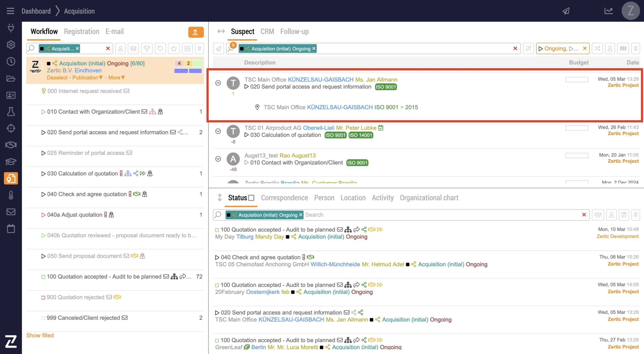Click the Deselect link in workflow header

pos(57,78)
